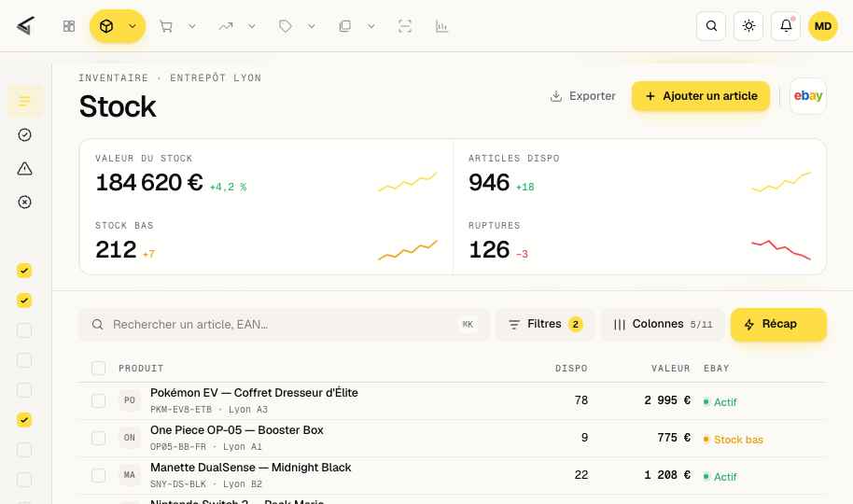
Task: Select the list view item in left sidebar
Action: tap(24, 101)
